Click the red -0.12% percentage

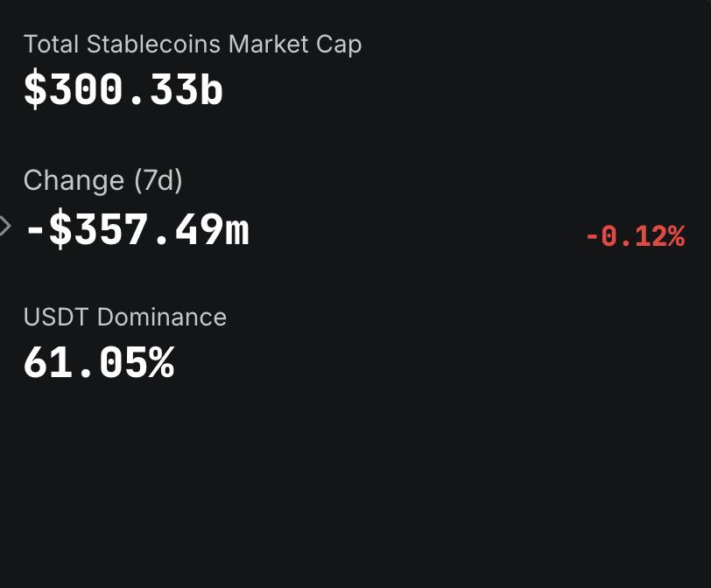pyautogui.click(x=636, y=236)
